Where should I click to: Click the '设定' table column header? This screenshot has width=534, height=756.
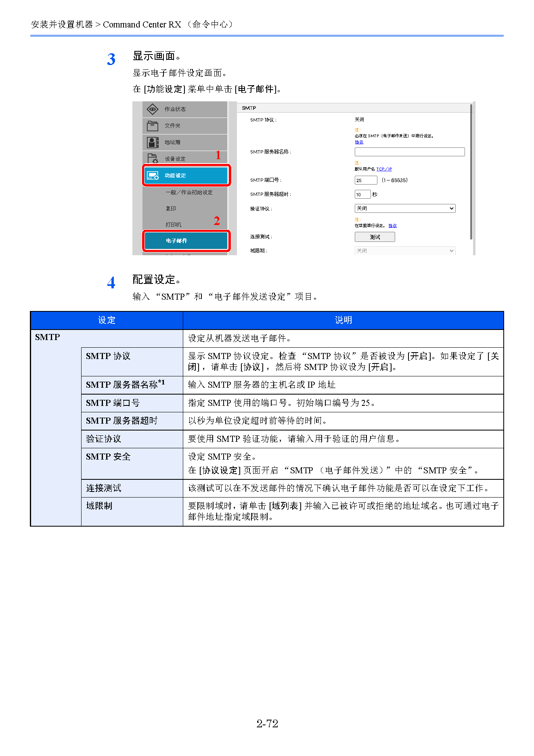click(x=107, y=320)
